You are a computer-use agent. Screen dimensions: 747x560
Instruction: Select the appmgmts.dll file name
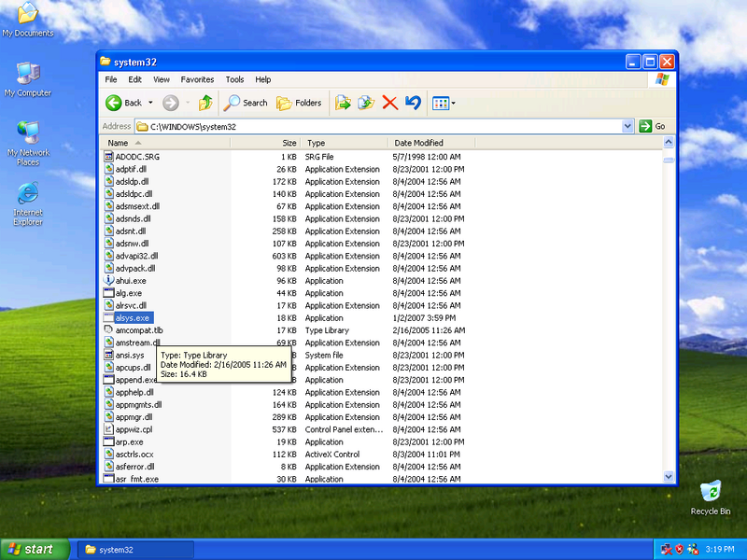pyautogui.click(x=138, y=405)
